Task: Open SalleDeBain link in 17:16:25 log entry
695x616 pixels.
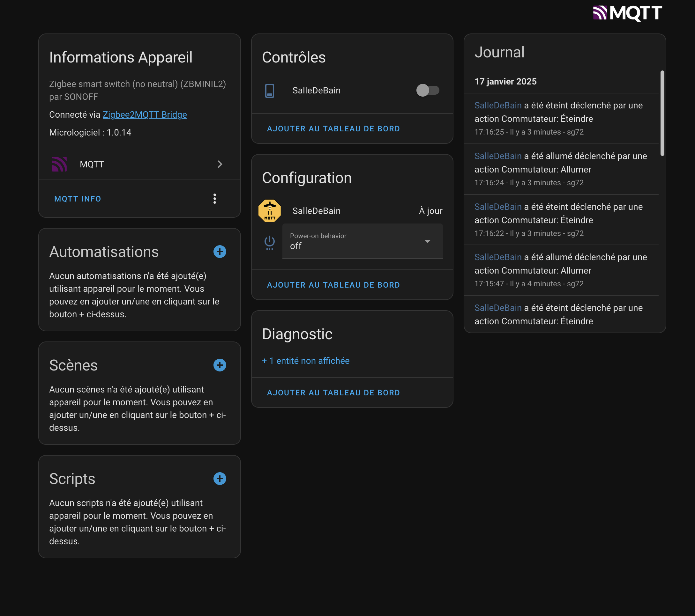Action: pyautogui.click(x=497, y=106)
